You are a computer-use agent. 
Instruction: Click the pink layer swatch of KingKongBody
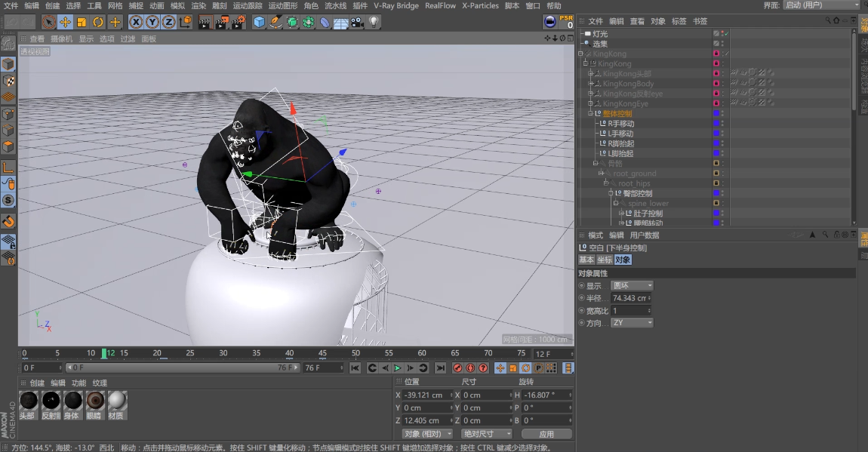point(716,84)
